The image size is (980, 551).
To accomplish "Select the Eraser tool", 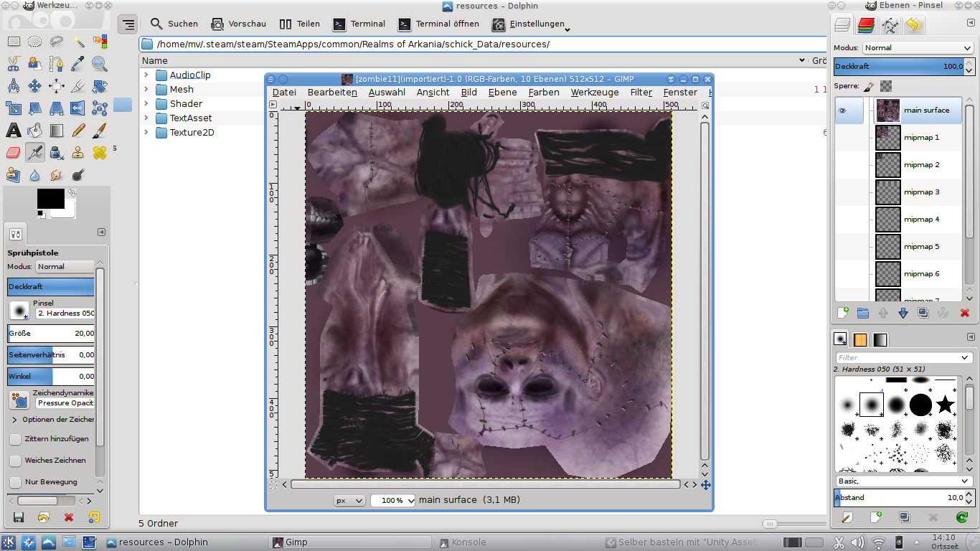I will pyautogui.click(x=13, y=152).
